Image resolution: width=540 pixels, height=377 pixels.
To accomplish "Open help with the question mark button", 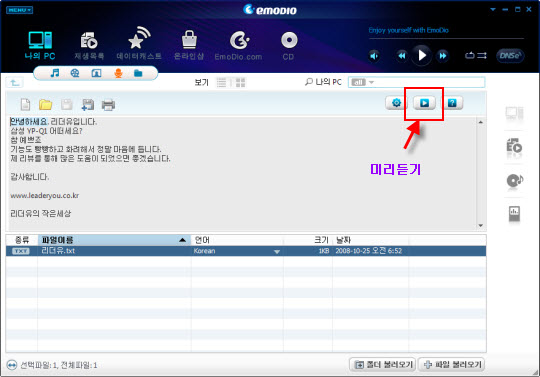I will pos(452,103).
